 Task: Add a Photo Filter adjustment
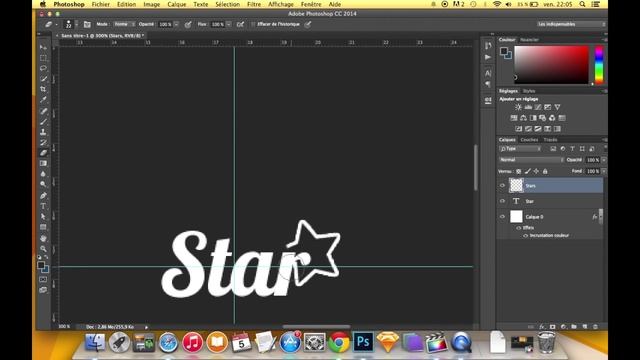click(542, 118)
